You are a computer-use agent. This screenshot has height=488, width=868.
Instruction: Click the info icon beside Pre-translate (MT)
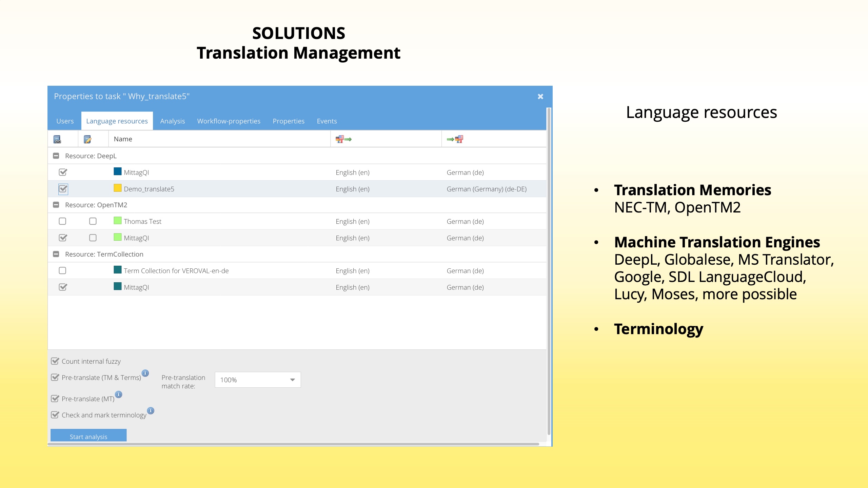pos(118,394)
